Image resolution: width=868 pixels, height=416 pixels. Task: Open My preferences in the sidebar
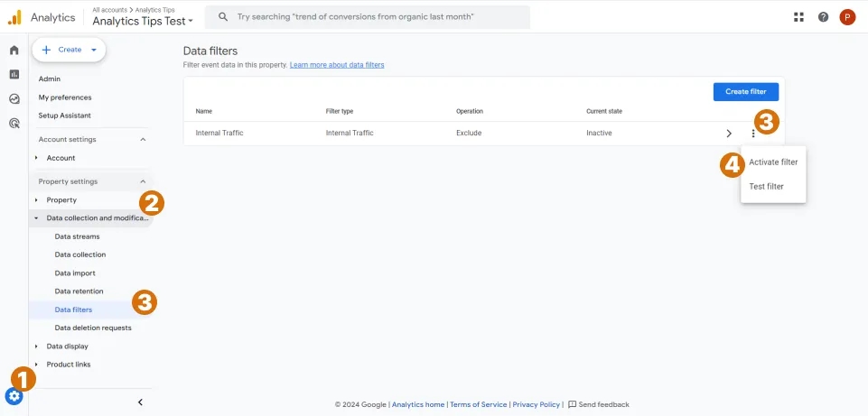[x=65, y=97]
